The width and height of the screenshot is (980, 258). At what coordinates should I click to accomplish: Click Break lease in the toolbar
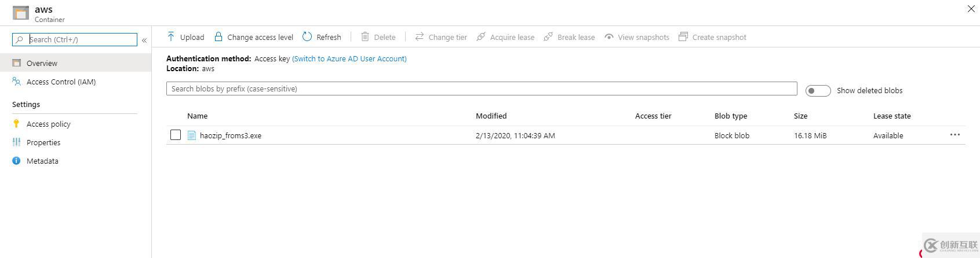click(569, 37)
